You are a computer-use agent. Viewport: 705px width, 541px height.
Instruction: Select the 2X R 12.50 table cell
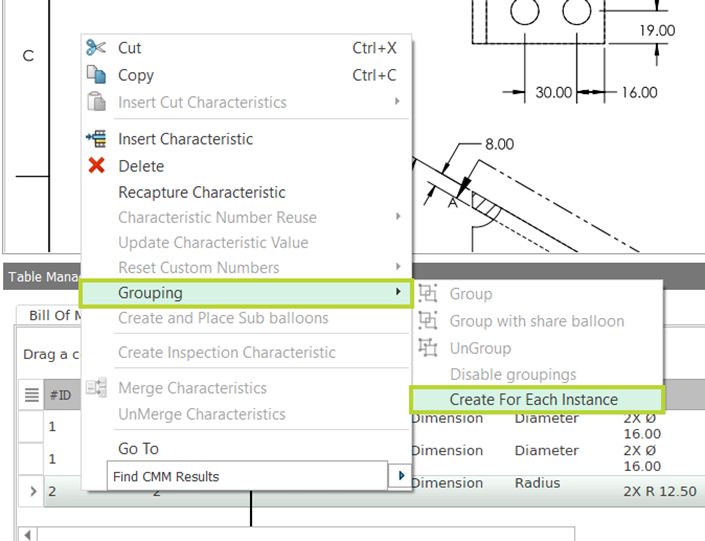tap(660, 491)
